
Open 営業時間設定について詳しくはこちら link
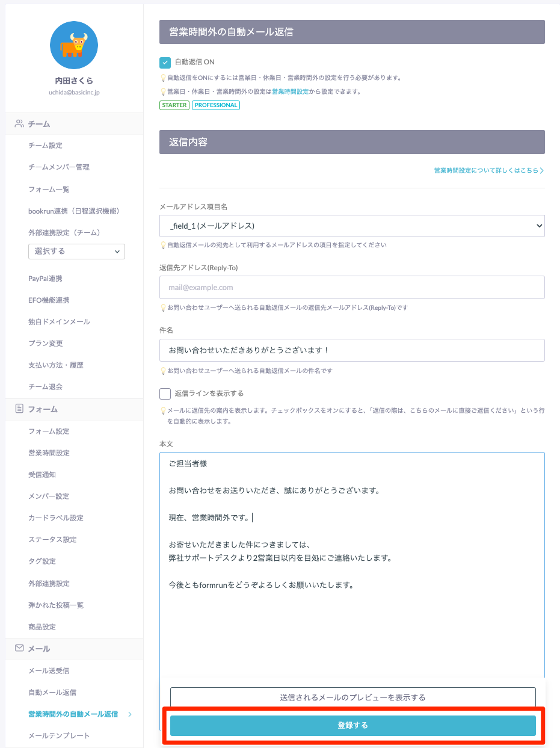pos(489,171)
